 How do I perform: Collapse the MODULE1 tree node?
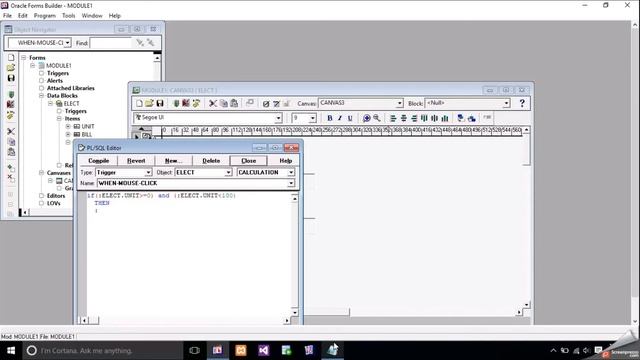[33, 65]
